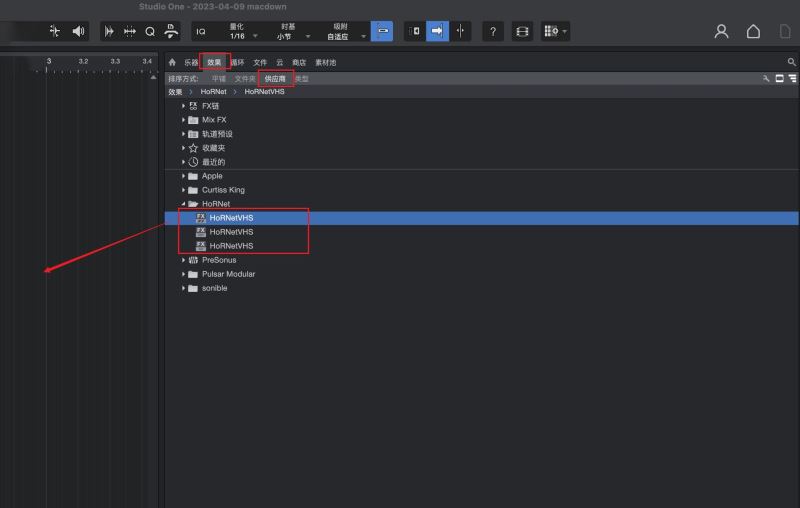This screenshot has width=800, height=508.
Task: Click the tree list view icon
Action: [x=792, y=79]
